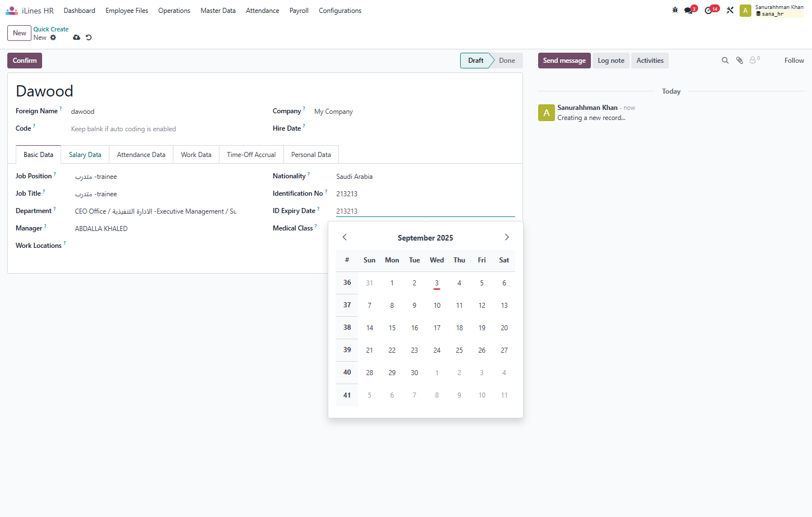The height and width of the screenshot is (517, 812).
Task: Open the user avatar menu
Action: click(x=745, y=11)
